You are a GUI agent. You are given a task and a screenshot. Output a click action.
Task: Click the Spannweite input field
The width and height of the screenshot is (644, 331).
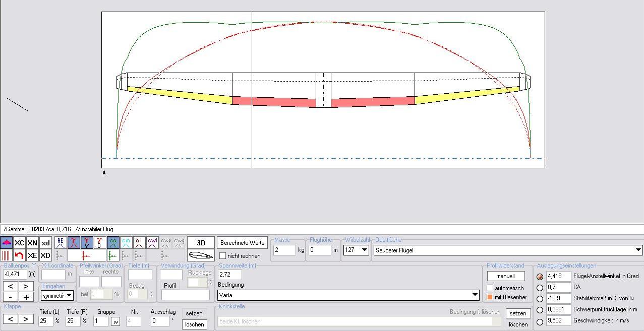click(229, 275)
